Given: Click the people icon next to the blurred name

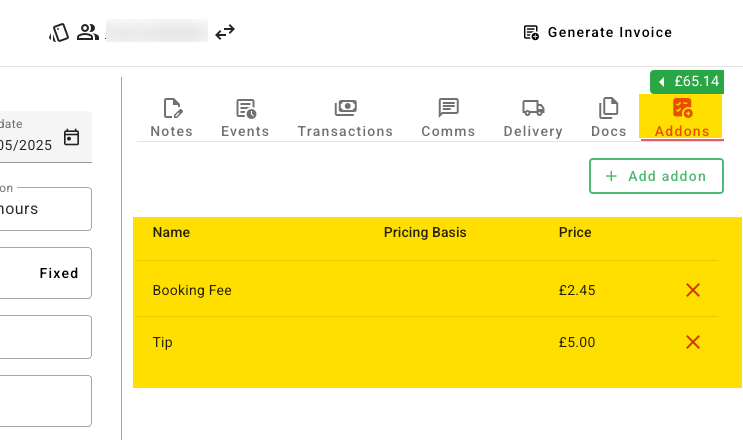Looking at the screenshot, I should point(88,32).
